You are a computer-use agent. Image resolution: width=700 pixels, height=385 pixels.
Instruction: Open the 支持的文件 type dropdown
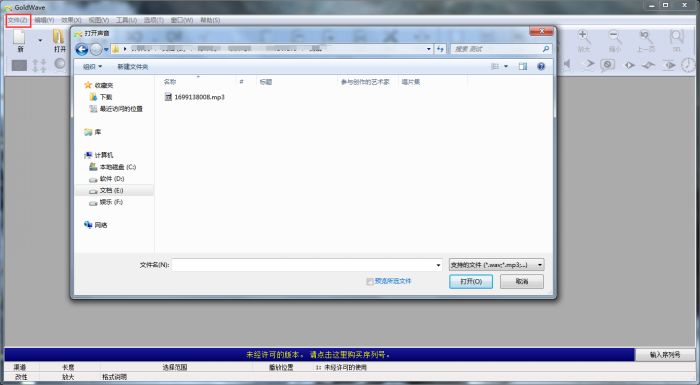point(496,265)
